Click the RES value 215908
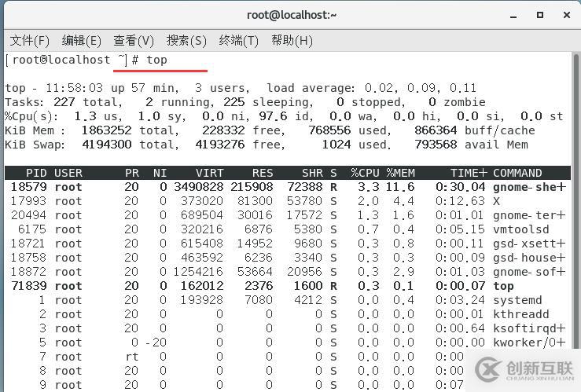 (x=252, y=187)
